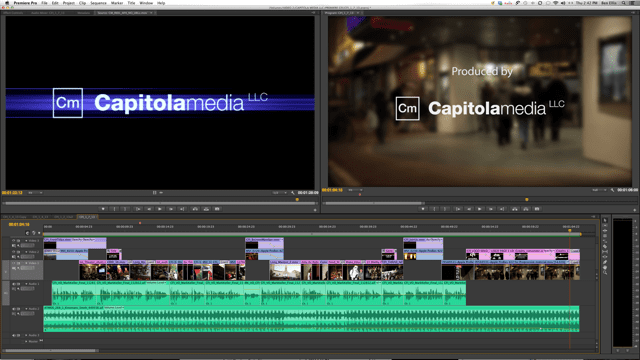Select the Ripple Edit tool
Image resolution: width=640 pixels, height=360 pixels.
605,231
